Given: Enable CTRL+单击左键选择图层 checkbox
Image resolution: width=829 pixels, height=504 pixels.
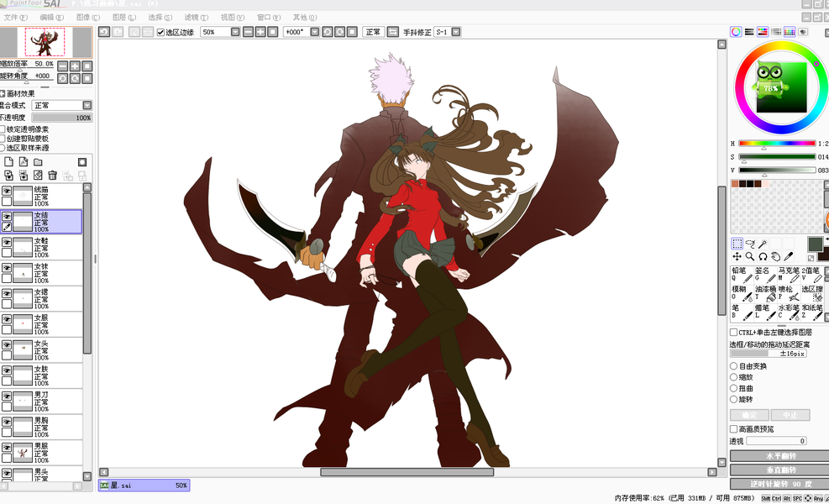Looking at the screenshot, I should pyautogui.click(x=734, y=333).
